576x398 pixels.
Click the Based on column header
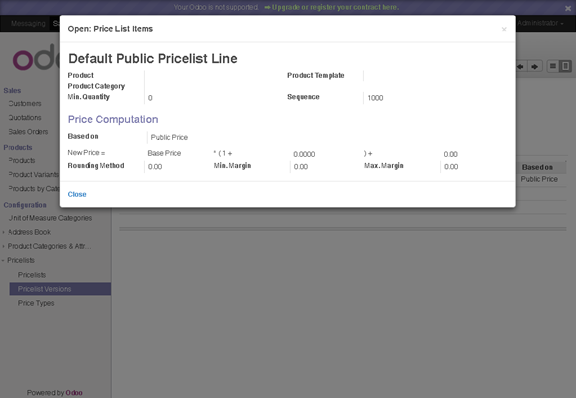coord(537,168)
